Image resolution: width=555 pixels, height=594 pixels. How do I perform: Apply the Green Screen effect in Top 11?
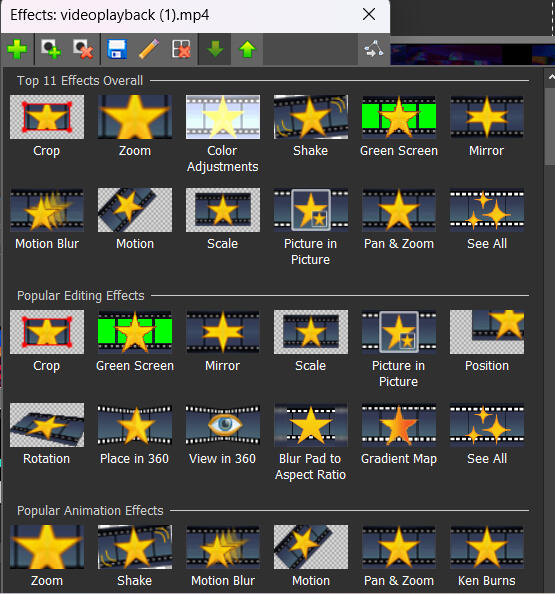399,126
